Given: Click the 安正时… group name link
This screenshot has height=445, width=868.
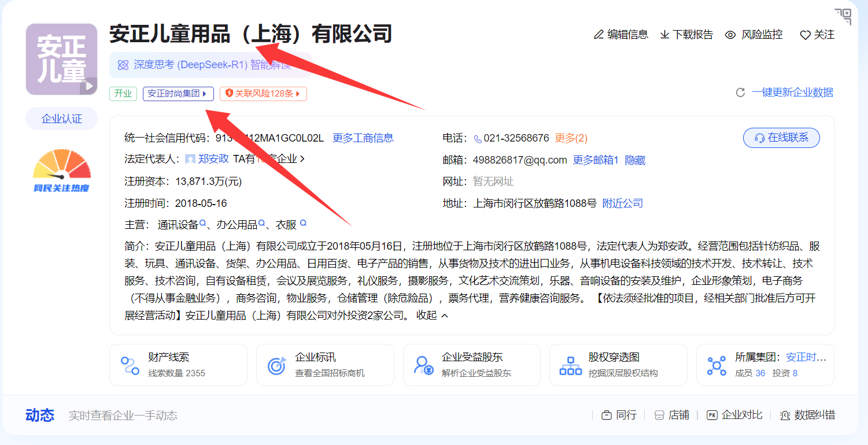Looking at the screenshot, I should click(x=806, y=357).
